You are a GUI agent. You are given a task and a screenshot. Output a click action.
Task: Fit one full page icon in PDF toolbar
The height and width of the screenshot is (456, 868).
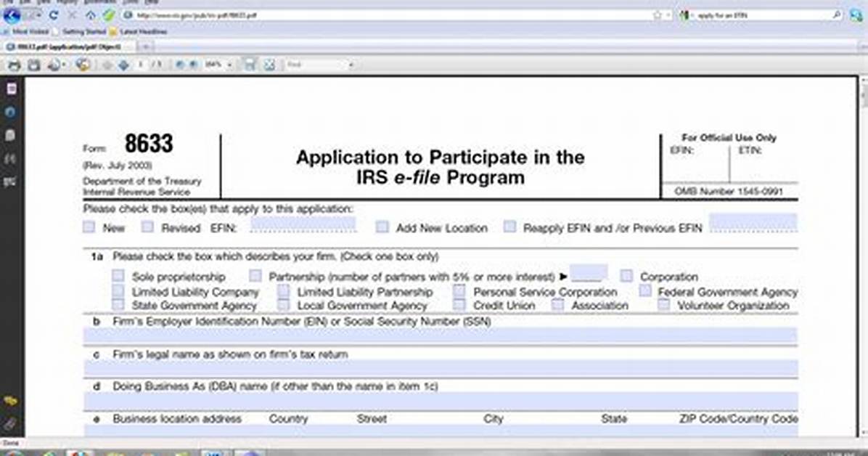click(x=269, y=65)
